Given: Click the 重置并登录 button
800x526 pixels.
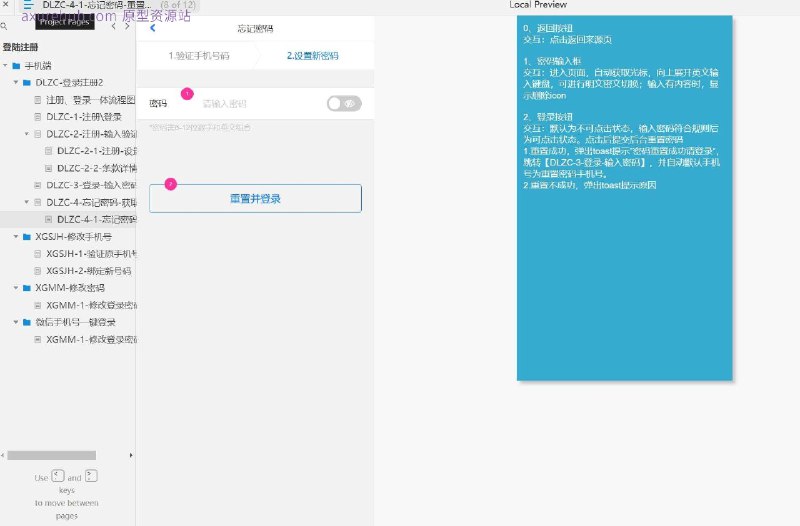Looking at the screenshot, I should pos(255,198).
